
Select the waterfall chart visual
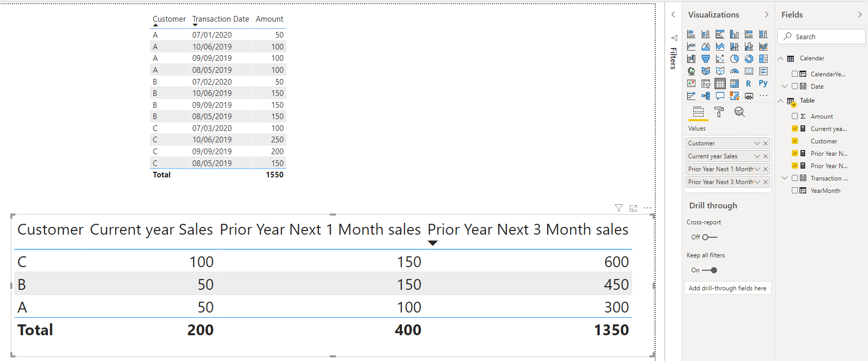tap(691, 59)
